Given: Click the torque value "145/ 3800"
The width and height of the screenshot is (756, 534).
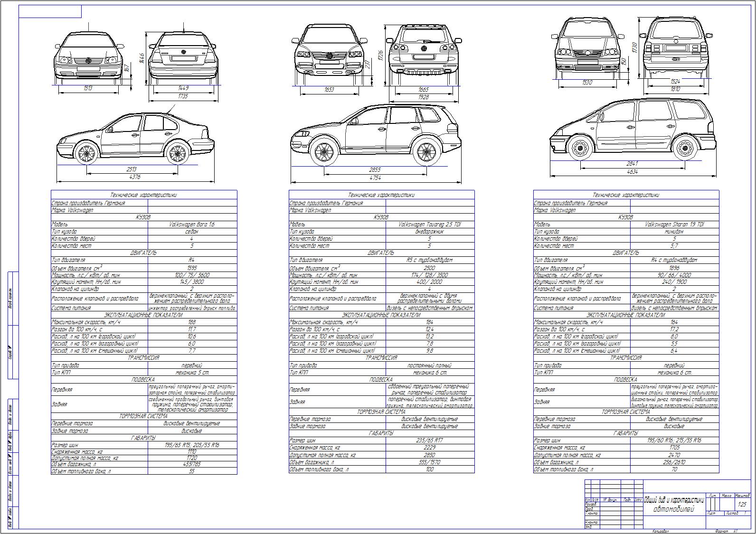Looking at the screenshot, I should (192, 282).
